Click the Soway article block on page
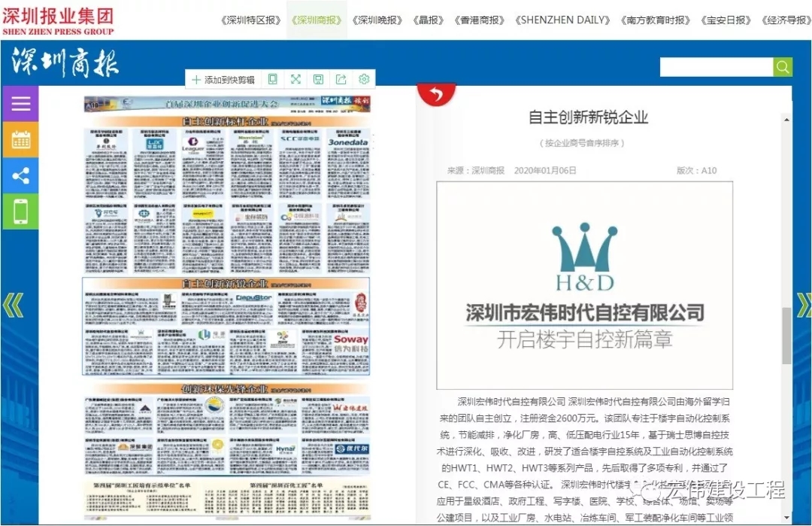Screen dimensions: 812x526 click(x=335, y=351)
